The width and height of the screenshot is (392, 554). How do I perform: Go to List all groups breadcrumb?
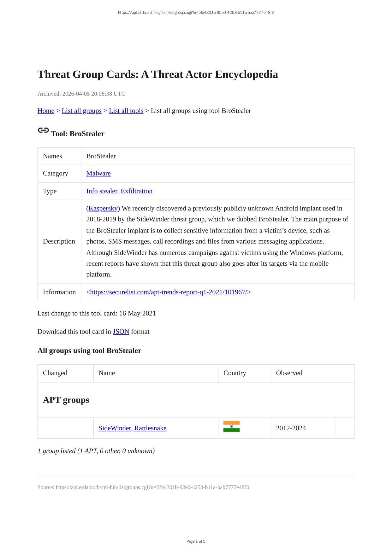81,111
